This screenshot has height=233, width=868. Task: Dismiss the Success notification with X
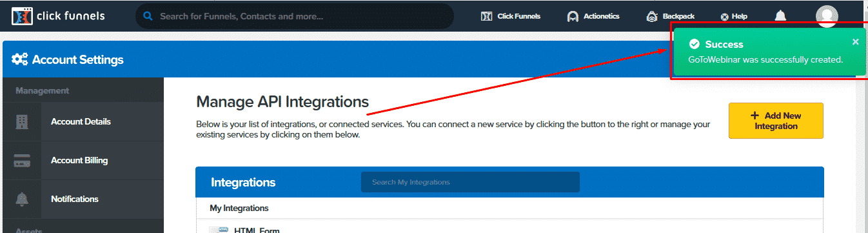(856, 42)
